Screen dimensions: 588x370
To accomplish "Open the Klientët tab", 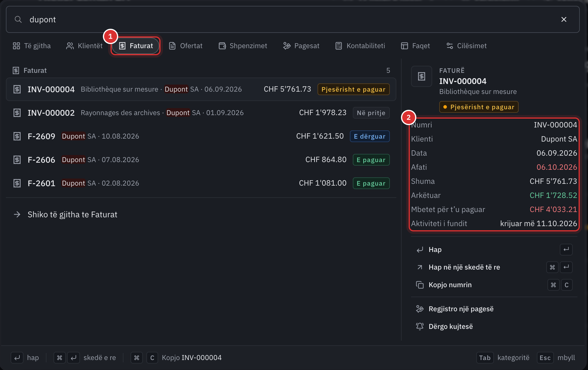I will point(84,46).
